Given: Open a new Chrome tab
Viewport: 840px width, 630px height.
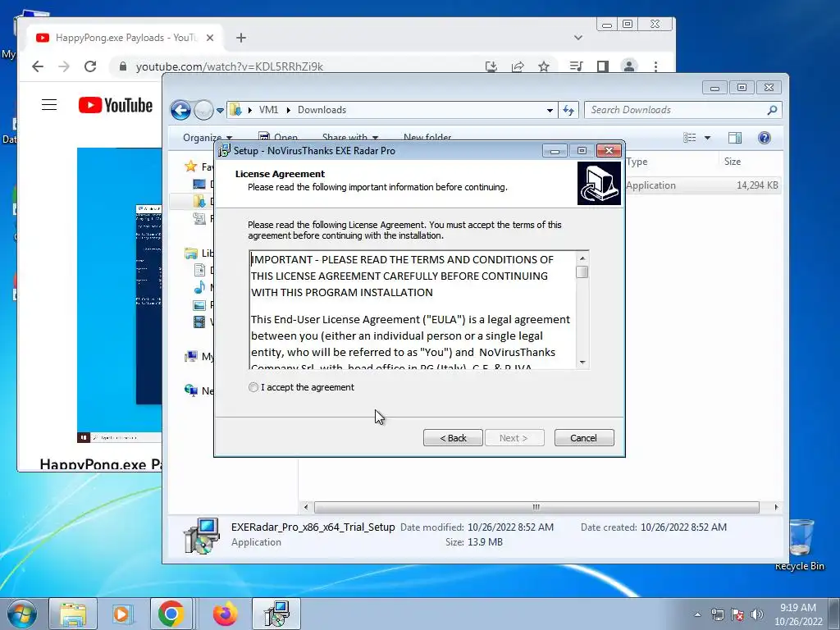Looking at the screenshot, I should (x=241, y=38).
